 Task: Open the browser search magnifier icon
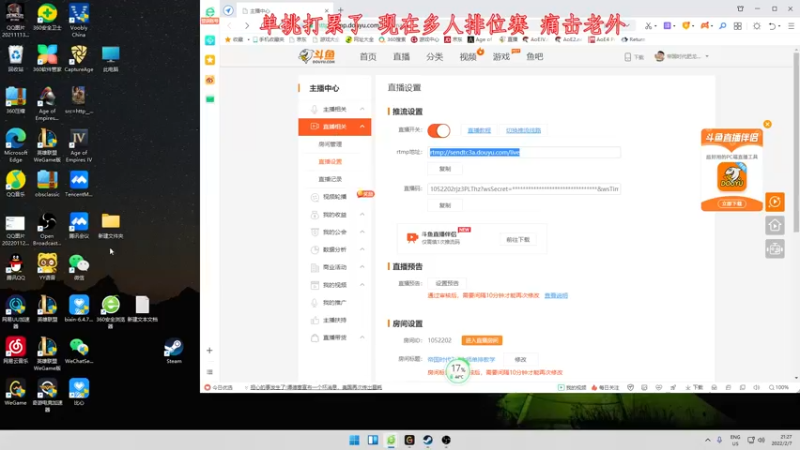tap(722, 26)
